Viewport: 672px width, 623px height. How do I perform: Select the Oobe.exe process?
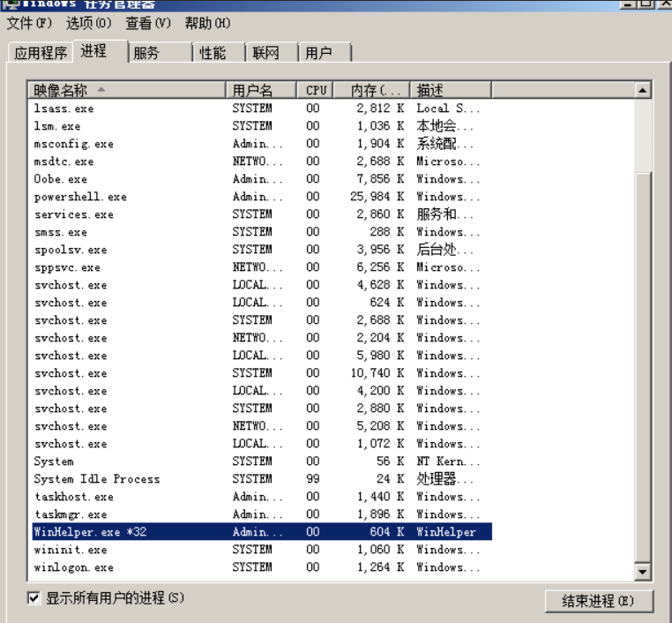point(260,179)
